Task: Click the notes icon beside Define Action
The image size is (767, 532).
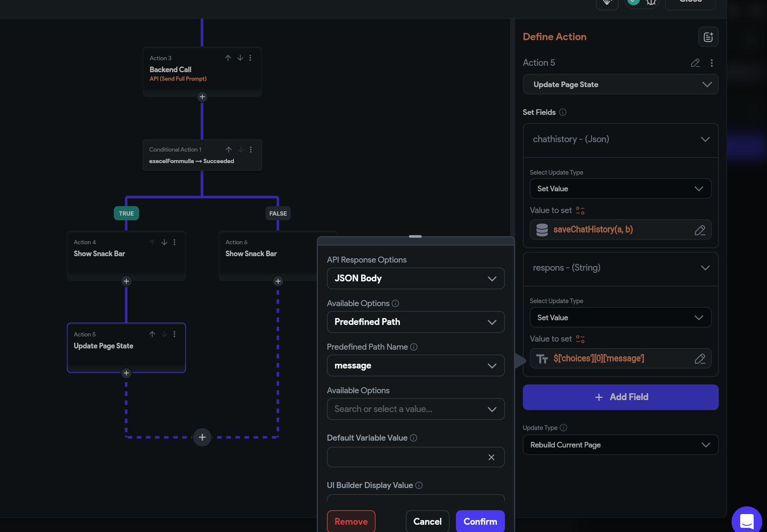Action: [x=708, y=37]
